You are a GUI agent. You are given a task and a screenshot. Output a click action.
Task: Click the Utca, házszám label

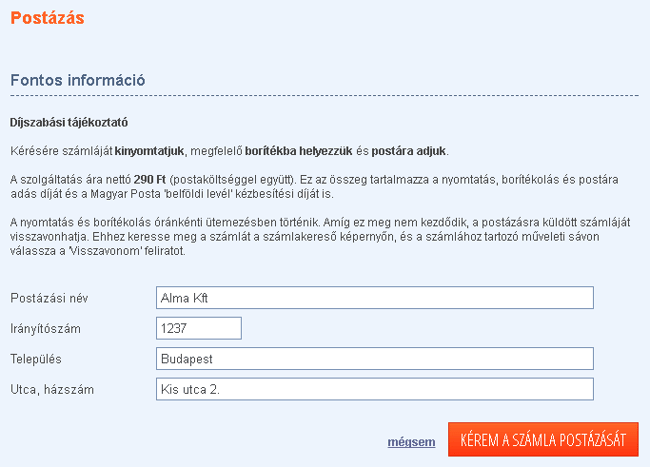tap(52, 390)
